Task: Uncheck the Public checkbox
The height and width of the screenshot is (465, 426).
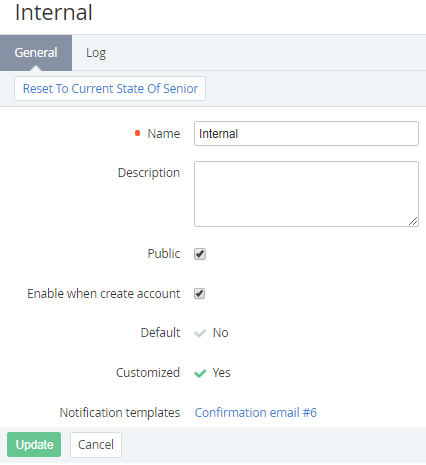Action: click(x=200, y=254)
